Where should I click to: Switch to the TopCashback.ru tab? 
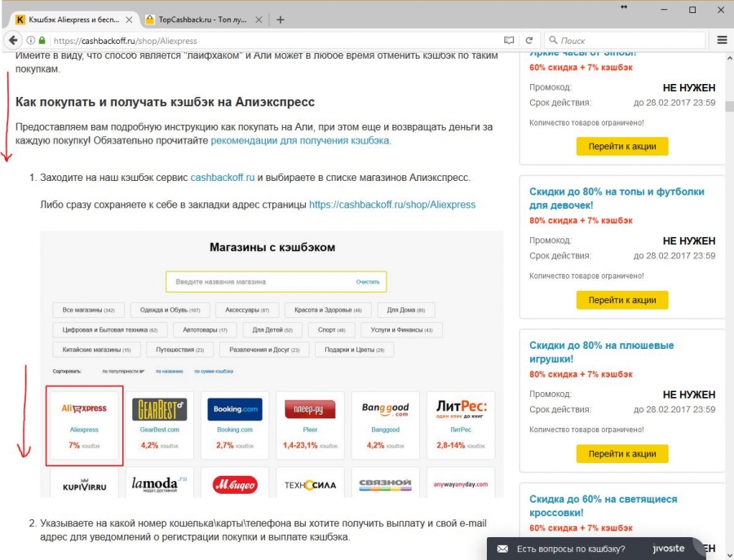pyautogui.click(x=202, y=20)
